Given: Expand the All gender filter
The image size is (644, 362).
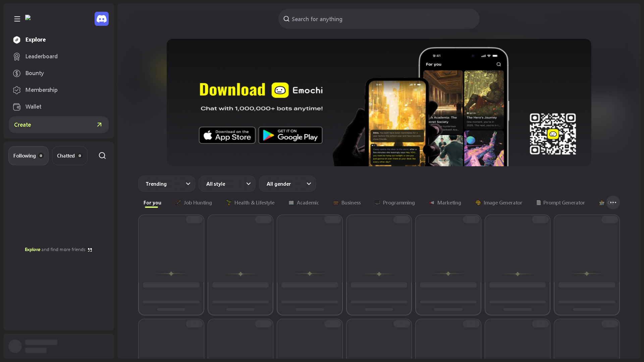Looking at the screenshot, I should pyautogui.click(x=287, y=184).
